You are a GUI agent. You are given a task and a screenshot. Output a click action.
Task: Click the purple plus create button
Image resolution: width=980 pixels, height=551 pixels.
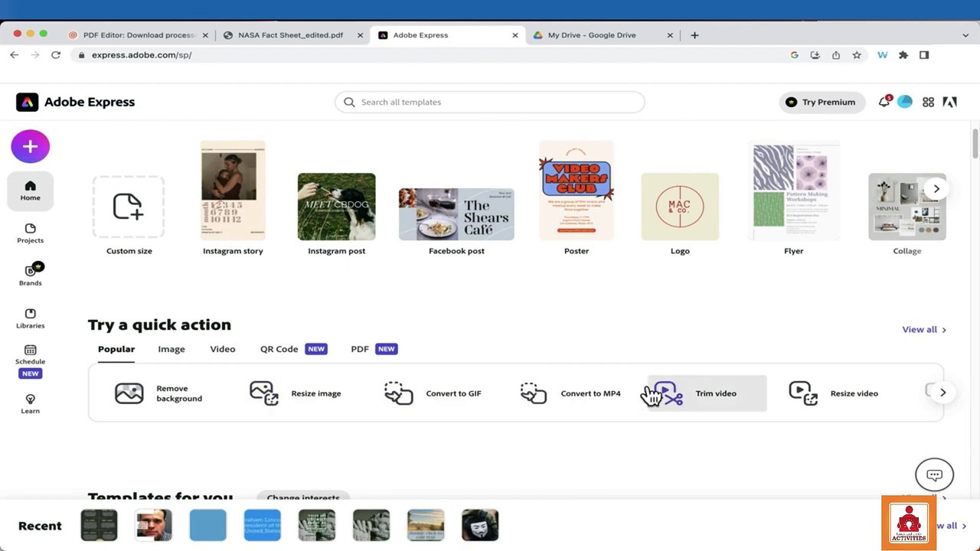[31, 146]
